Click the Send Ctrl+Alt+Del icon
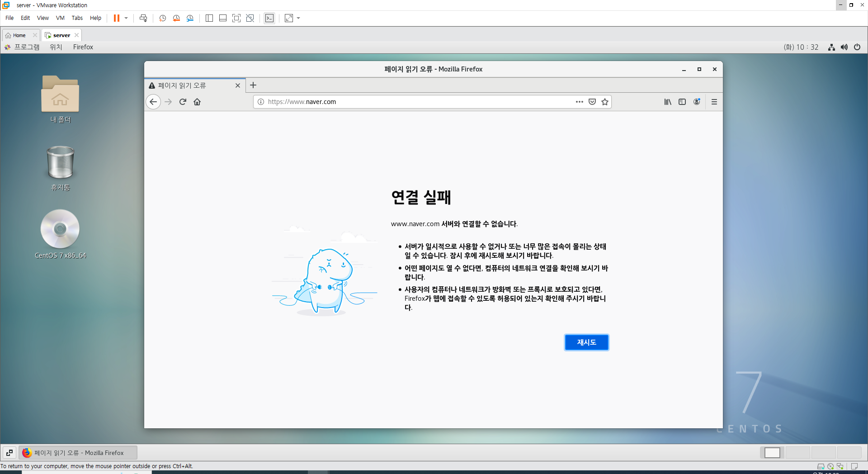This screenshot has height=474, width=868. [x=143, y=18]
